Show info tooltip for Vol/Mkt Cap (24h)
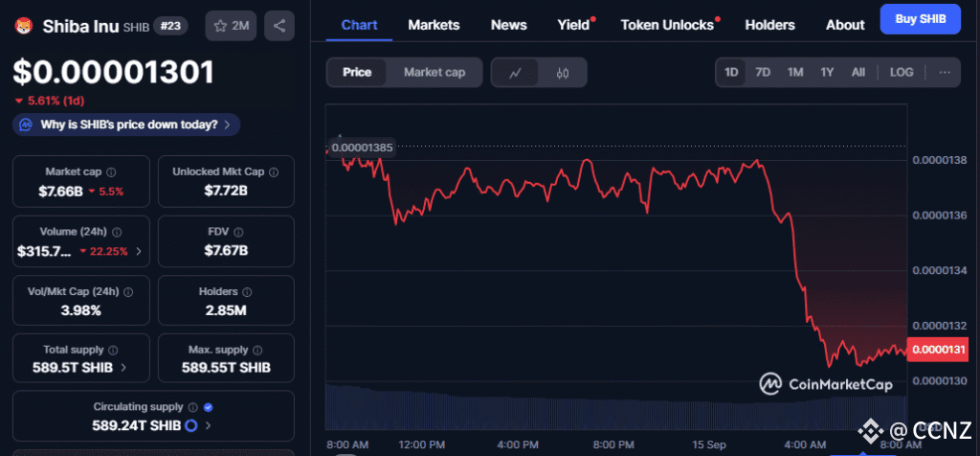 128,292
